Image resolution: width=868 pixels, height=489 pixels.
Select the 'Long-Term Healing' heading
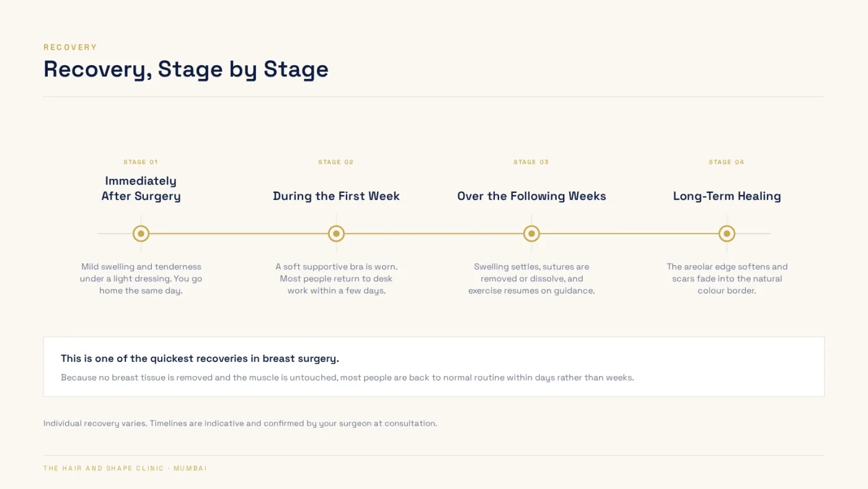tap(727, 196)
